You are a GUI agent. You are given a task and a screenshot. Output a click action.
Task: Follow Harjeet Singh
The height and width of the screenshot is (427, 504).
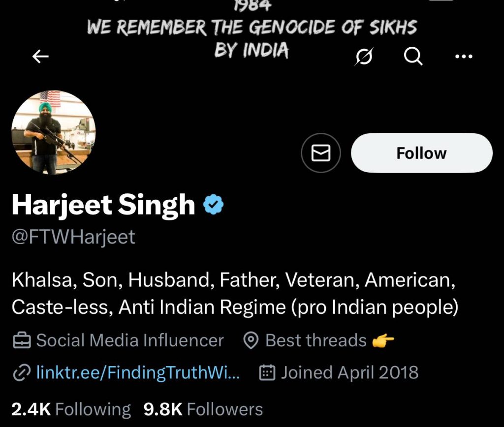pos(421,153)
